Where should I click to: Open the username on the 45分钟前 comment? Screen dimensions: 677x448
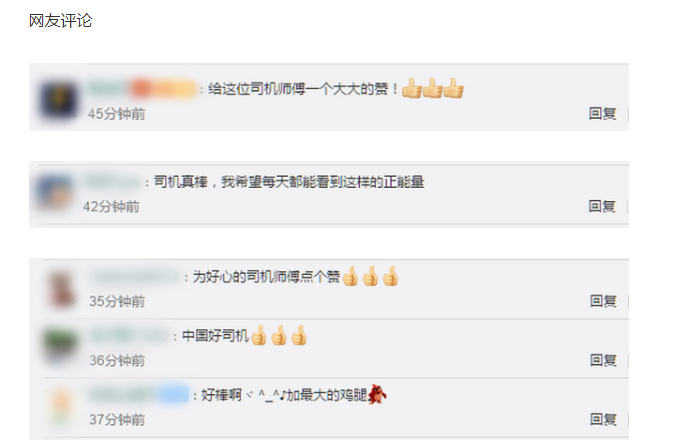(x=142, y=88)
